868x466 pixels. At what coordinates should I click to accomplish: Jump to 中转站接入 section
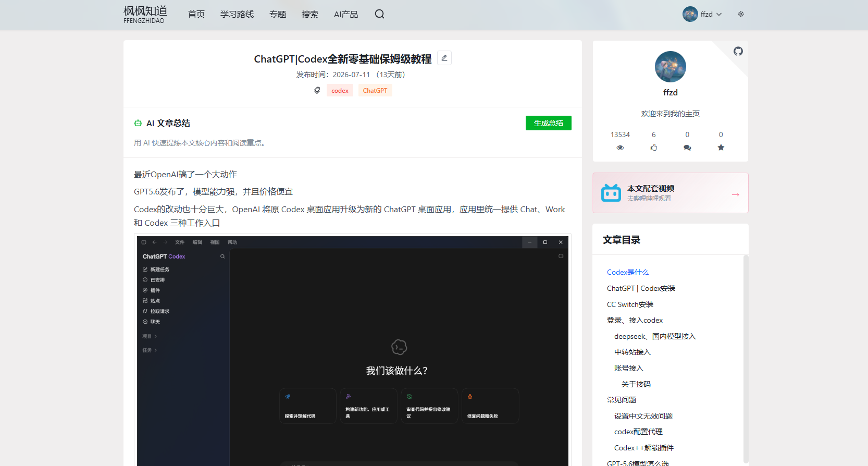coord(633,352)
